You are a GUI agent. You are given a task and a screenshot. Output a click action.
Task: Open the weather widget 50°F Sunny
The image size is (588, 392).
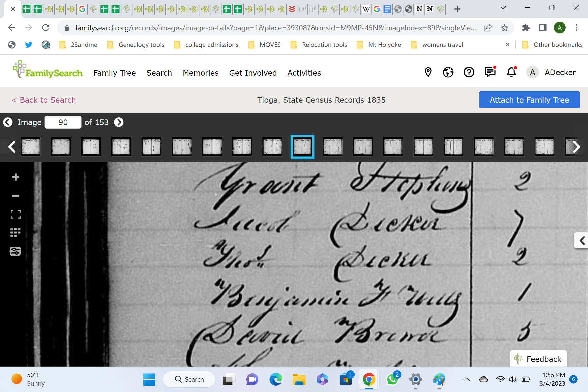tap(28, 379)
